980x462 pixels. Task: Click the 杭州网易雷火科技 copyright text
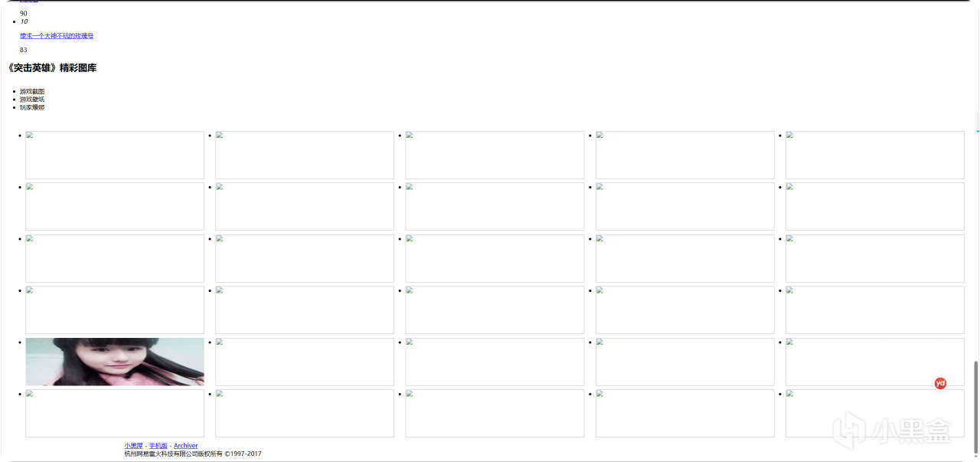(x=193, y=454)
